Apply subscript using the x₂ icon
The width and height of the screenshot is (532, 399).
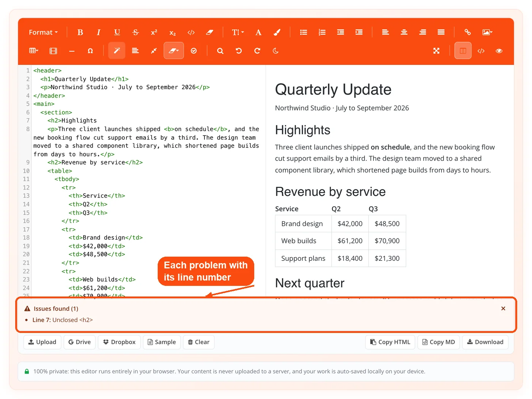[x=173, y=32]
